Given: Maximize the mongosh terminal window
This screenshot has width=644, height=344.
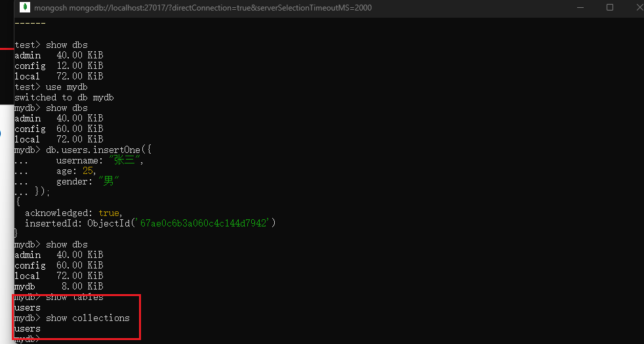Looking at the screenshot, I should [x=610, y=7].
